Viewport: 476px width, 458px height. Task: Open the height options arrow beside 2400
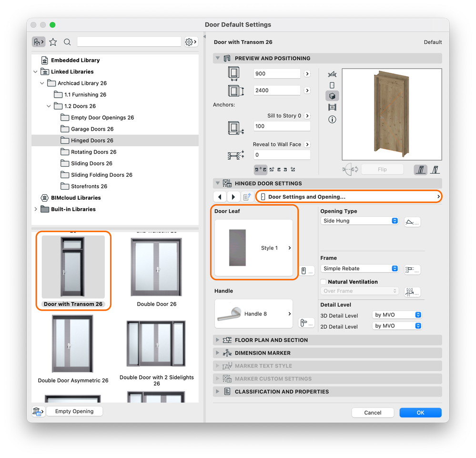307,91
